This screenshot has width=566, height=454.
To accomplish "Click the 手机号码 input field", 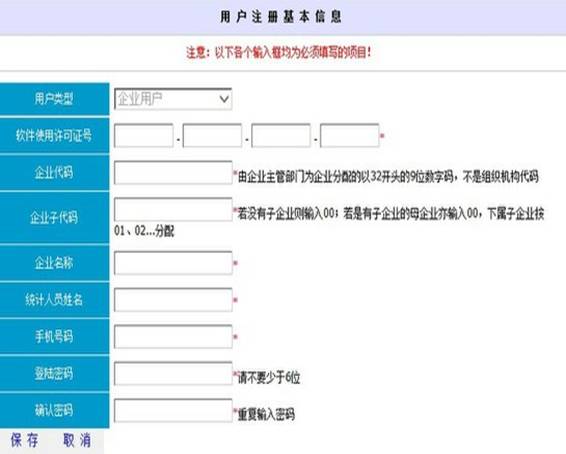I will tap(173, 337).
